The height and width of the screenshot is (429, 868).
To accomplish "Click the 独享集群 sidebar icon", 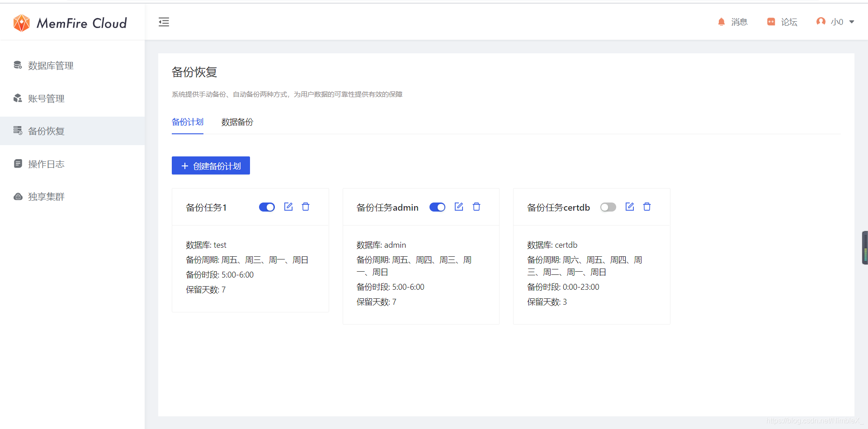I will pyautogui.click(x=18, y=196).
